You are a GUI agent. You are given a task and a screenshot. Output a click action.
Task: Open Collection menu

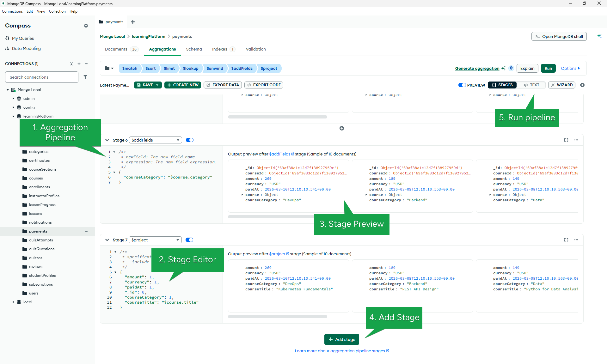tap(57, 11)
